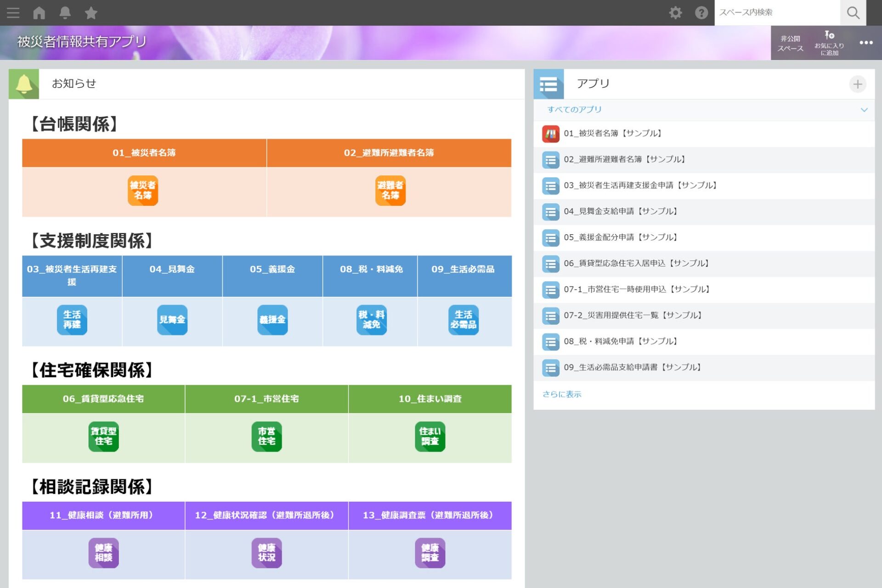Open the three-dots space options menu
882x588 pixels.
(865, 43)
